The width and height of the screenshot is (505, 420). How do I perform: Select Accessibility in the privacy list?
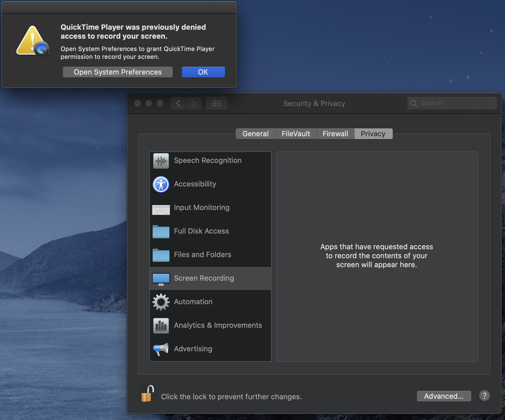point(210,184)
